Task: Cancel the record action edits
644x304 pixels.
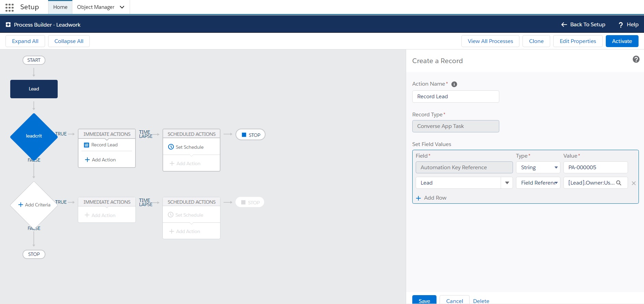Action: [455, 300]
